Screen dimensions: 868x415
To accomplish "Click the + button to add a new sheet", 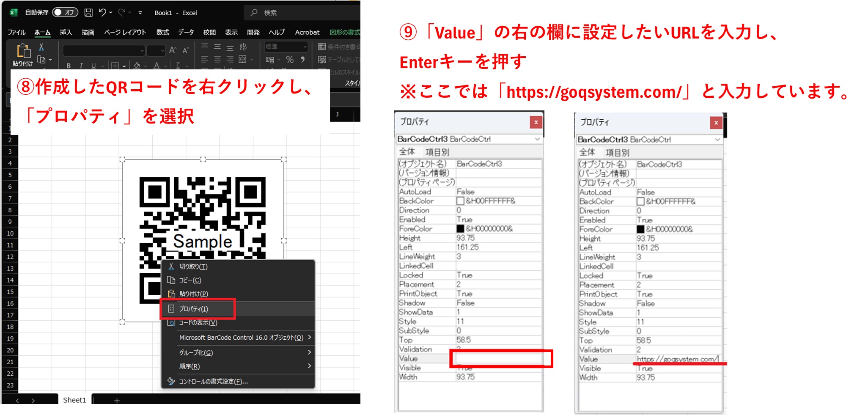I will (117, 400).
